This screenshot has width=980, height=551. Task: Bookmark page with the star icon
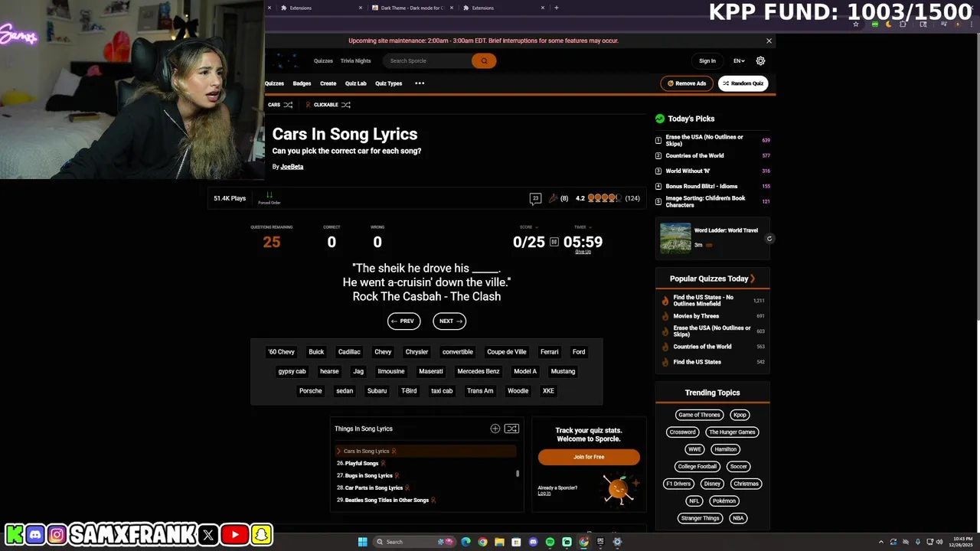coord(856,24)
